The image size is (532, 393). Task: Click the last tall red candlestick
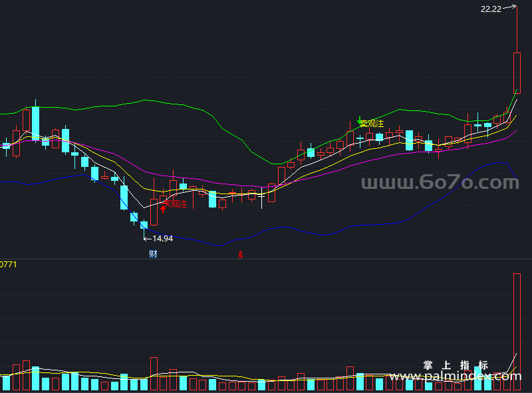coord(517,73)
